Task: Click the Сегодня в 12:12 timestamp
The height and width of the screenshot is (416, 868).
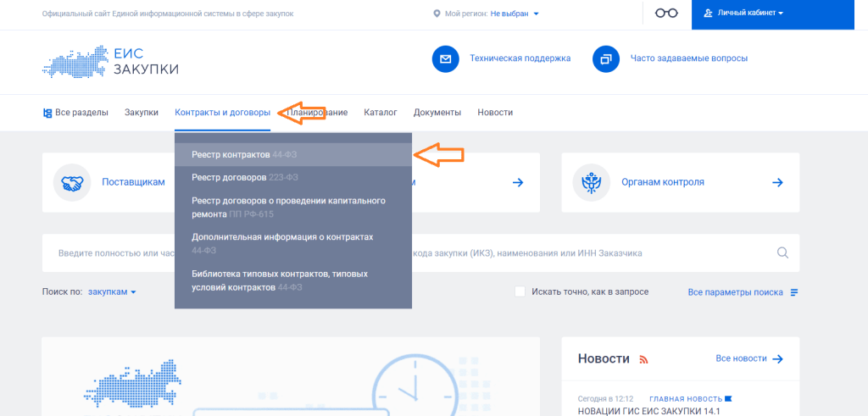Action: (x=605, y=398)
